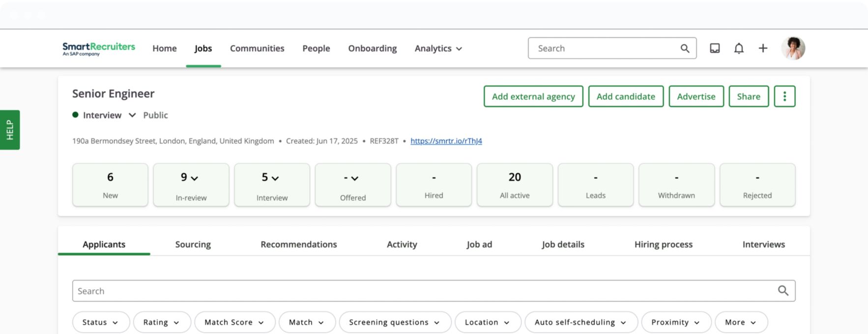This screenshot has width=868, height=334.
Task: Click the SmartRecruiters logo
Action: click(x=98, y=48)
